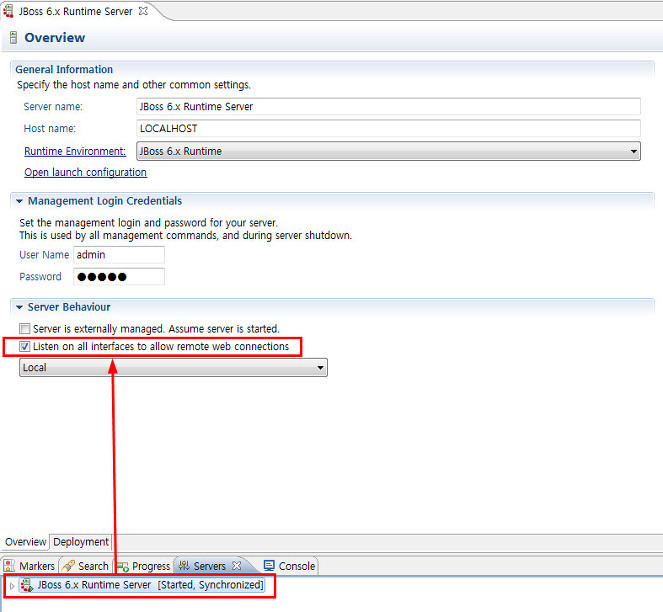Click the Console view monitor icon
Screen dimensions: 663x612
[x=269, y=565]
